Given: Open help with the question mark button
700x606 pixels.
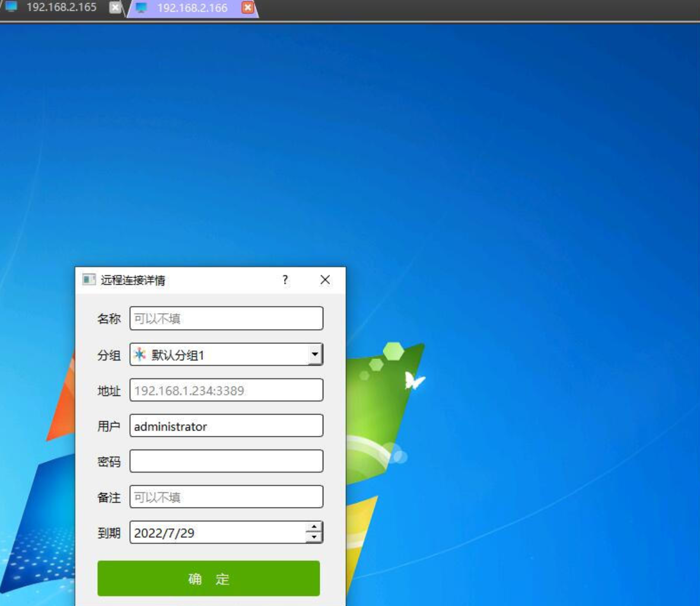Looking at the screenshot, I should (285, 280).
